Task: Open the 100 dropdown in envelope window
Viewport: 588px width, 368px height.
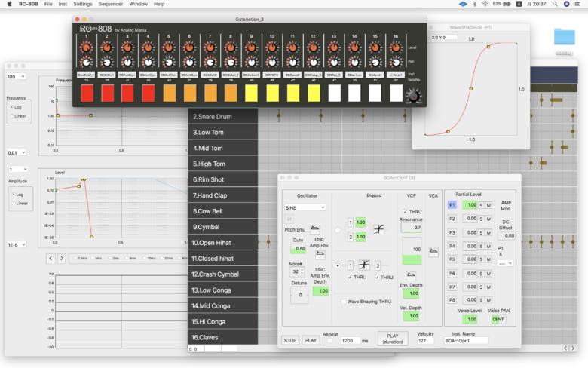Action: coord(16,76)
